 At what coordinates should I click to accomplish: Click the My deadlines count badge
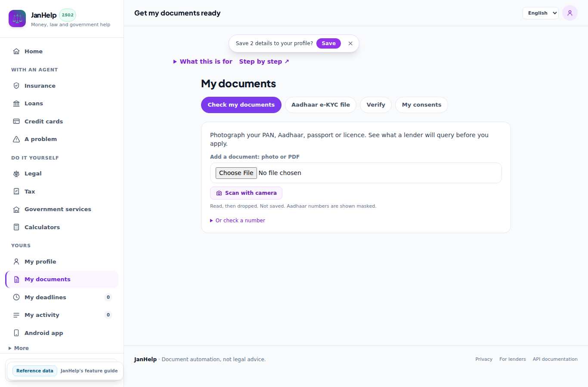click(108, 297)
